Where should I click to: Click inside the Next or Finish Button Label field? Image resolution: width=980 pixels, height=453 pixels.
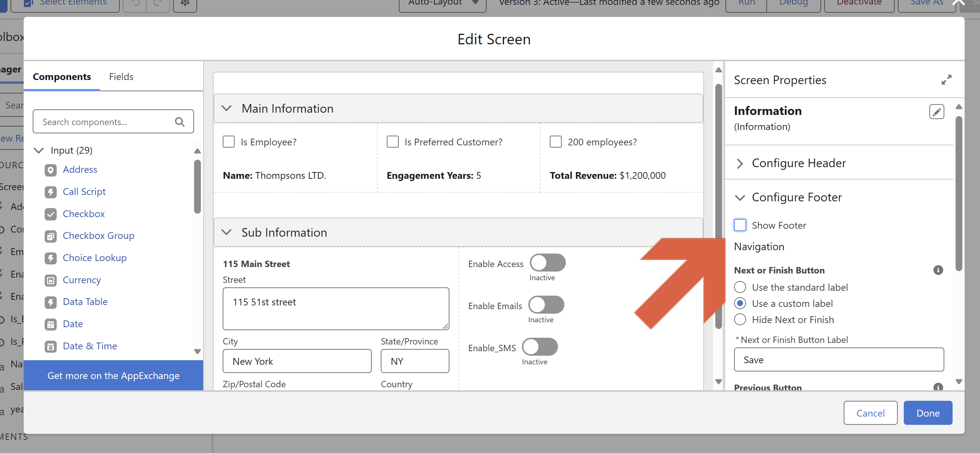coord(838,359)
